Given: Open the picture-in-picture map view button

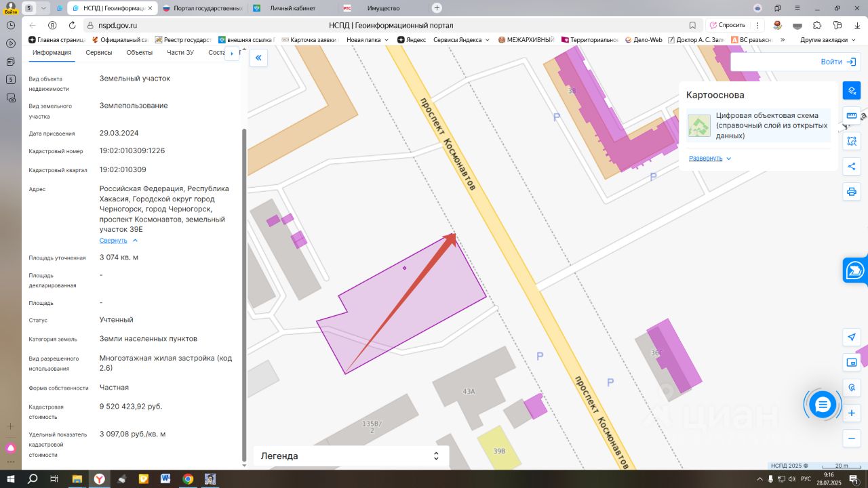Looking at the screenshot, I should (x=852, y=363).
